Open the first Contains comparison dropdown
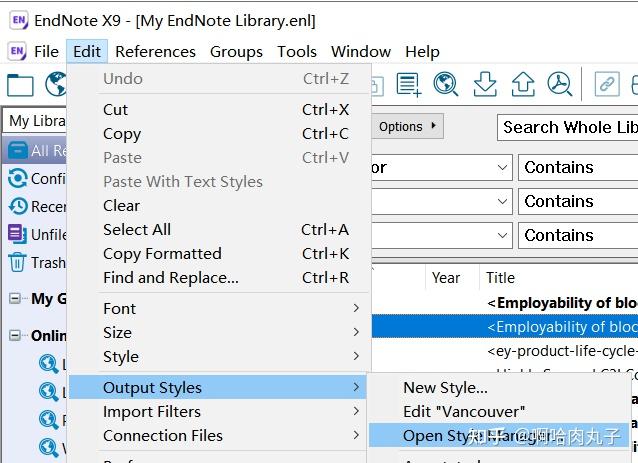This screenshot has width=638, height=463. 578,168
